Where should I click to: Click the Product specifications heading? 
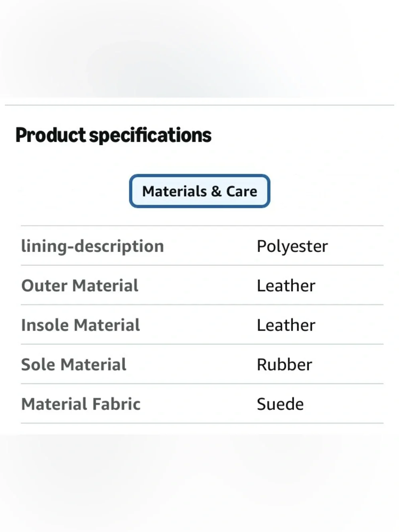tap(113, 135)
